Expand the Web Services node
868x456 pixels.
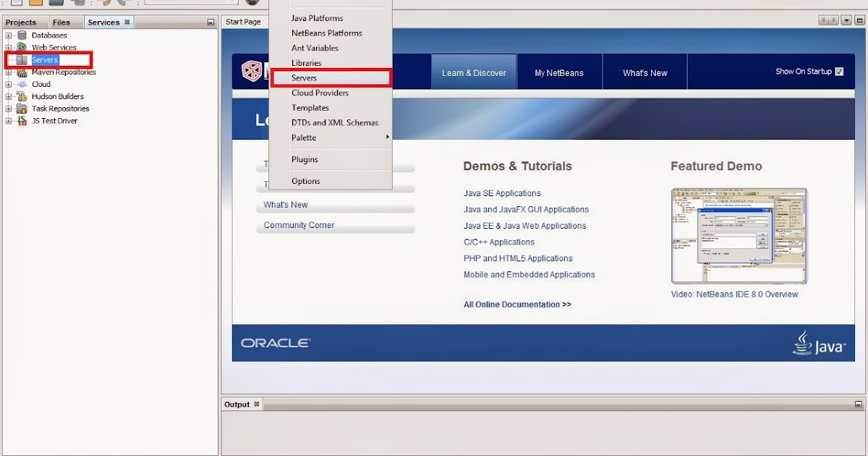9,47
